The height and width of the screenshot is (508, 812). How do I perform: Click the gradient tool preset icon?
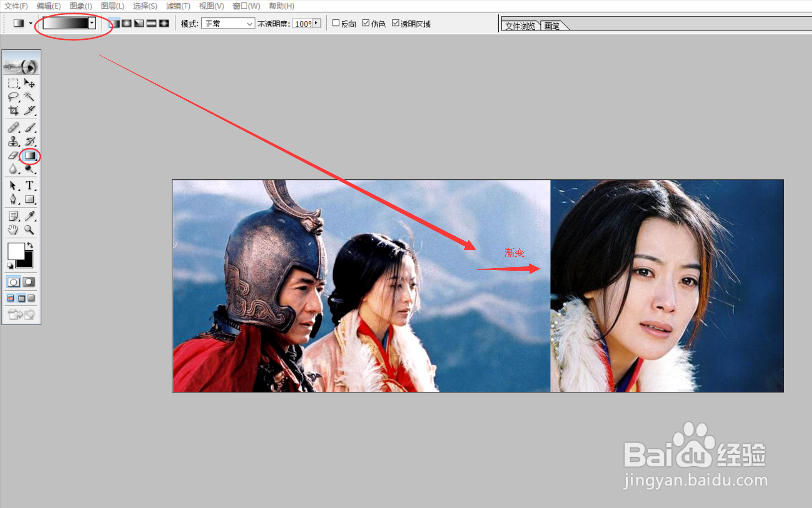[x=19, y=23]
